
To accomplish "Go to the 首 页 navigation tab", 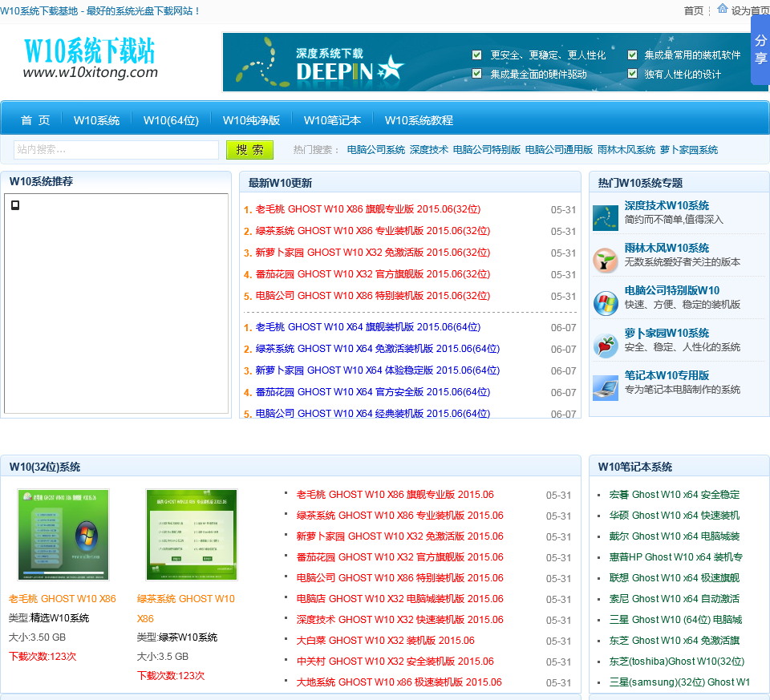I will (x=35, y=120).
